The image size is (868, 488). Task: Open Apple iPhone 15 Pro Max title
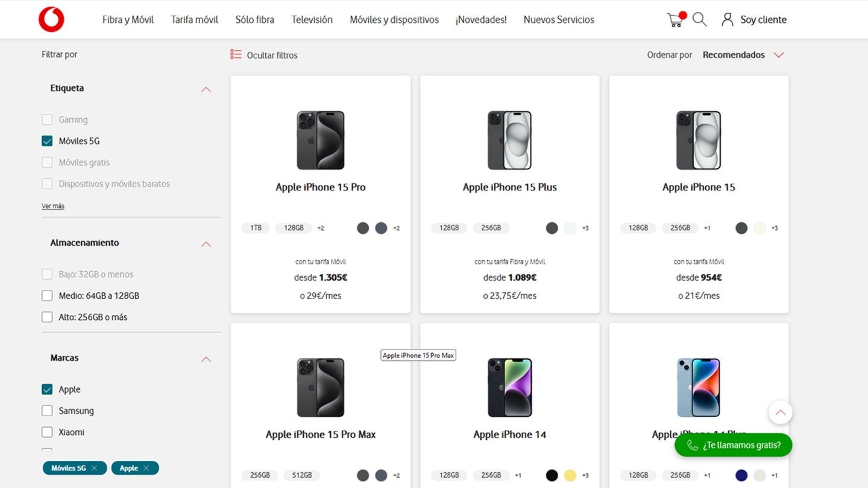pos(321,434)
